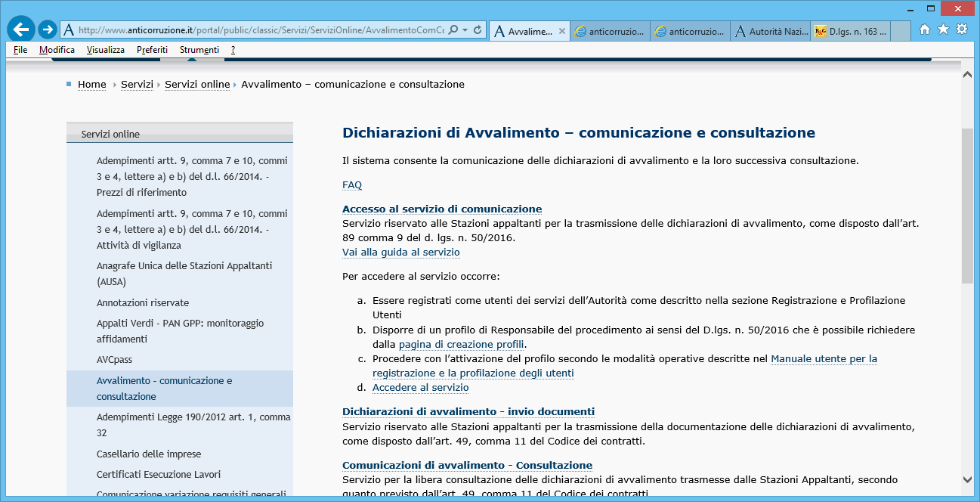Click the browser forward arrow button
The image size is (980, 502).
coord(47,29)
